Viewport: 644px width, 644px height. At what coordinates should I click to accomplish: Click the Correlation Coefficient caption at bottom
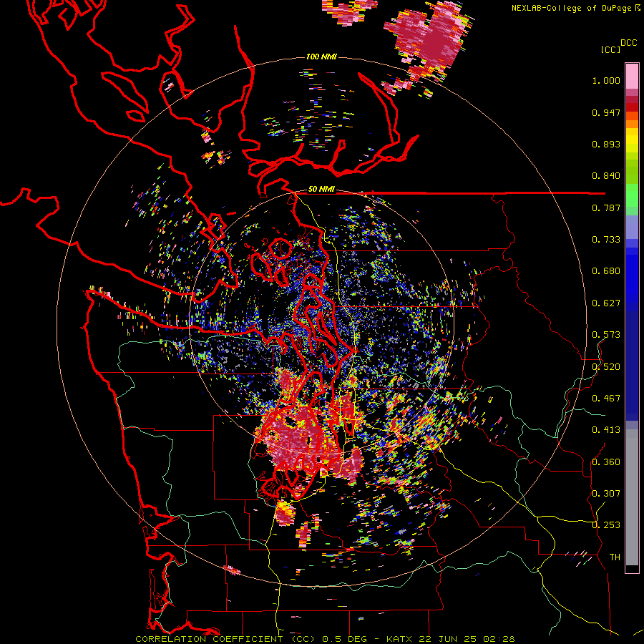coord(325,639)
